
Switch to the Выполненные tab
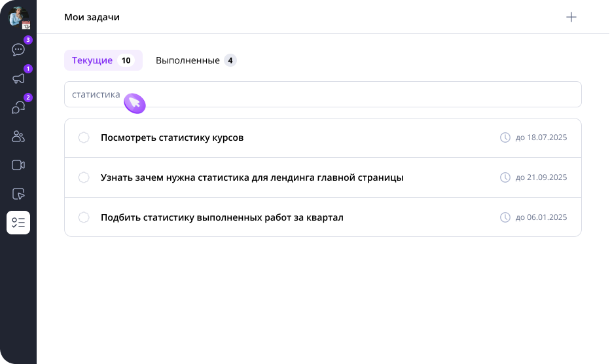(x=196, y=60)
